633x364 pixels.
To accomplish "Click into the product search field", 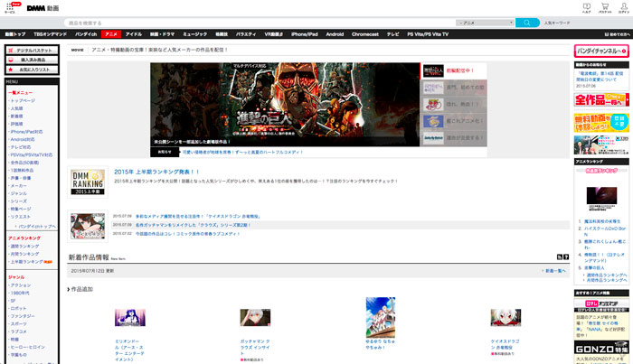I will (260, 23).
